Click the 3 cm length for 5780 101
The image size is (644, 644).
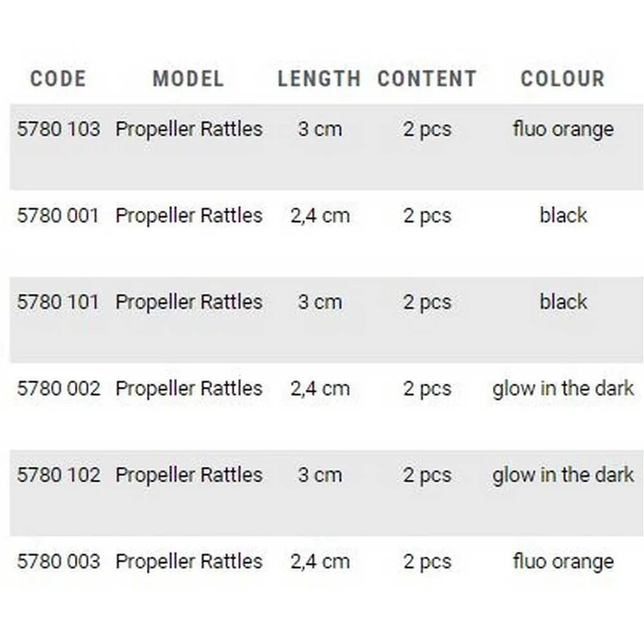320,301
